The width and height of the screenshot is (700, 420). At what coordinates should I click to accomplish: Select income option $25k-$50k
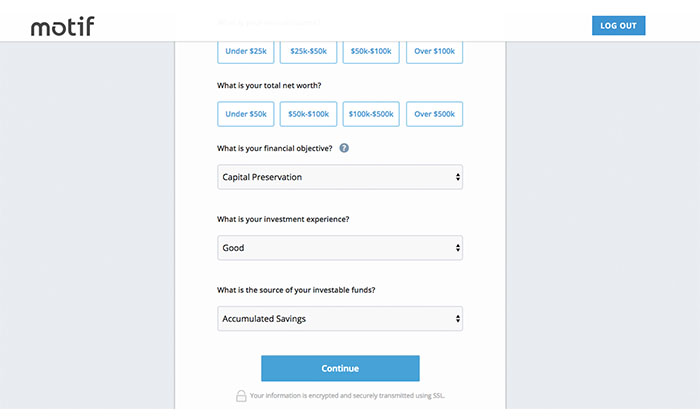308,52
